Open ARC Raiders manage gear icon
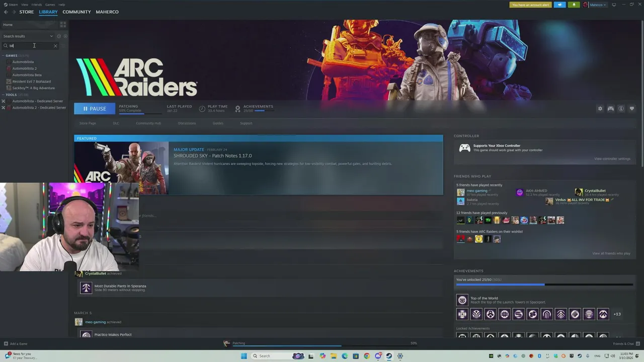This screenshot has width=644, height=362. (600, 109)
